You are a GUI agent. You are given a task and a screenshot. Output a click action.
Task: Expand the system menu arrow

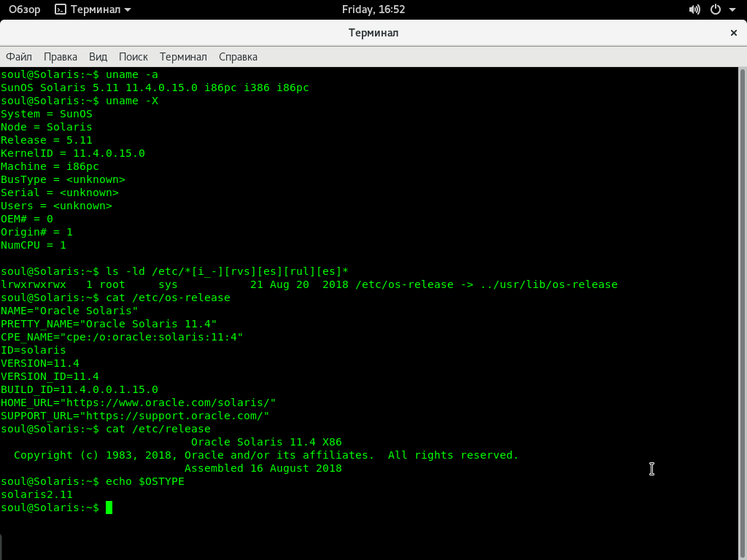click(732, 9)
